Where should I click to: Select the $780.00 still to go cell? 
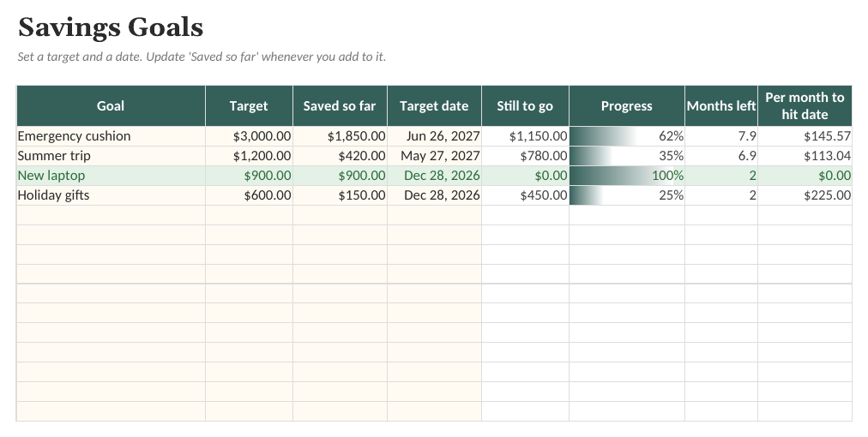[x=525, y=156]
